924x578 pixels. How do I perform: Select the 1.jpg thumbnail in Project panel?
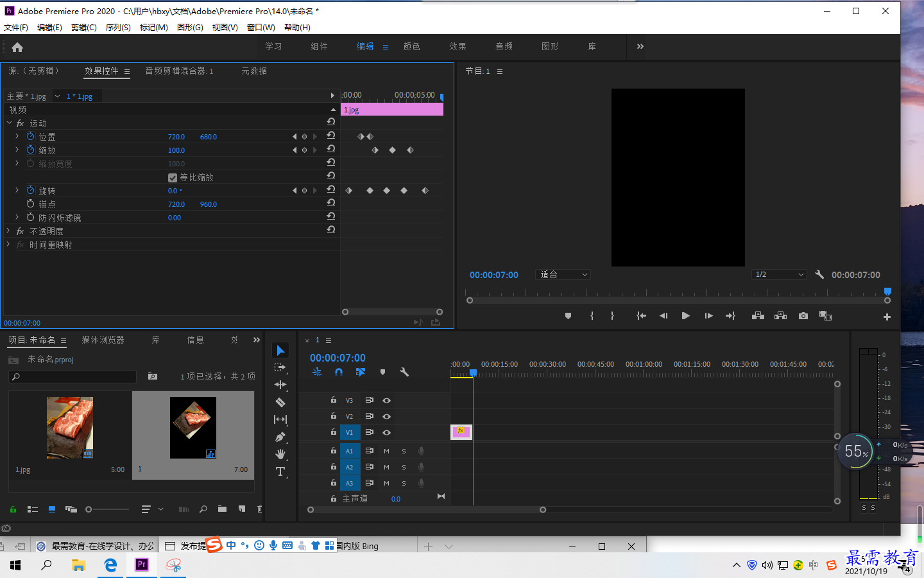click(x=70, y=428)
